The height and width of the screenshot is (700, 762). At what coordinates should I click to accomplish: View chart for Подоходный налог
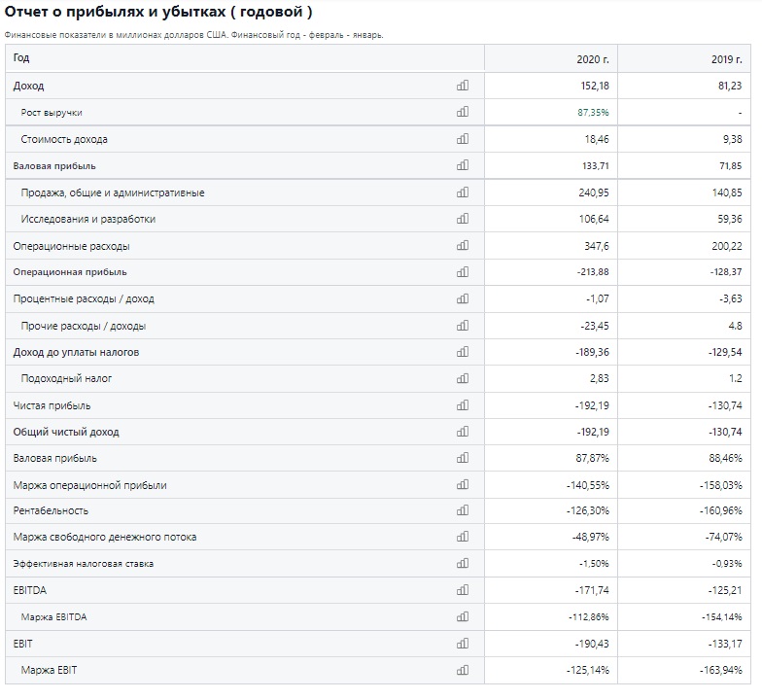[x=463, y=378]
